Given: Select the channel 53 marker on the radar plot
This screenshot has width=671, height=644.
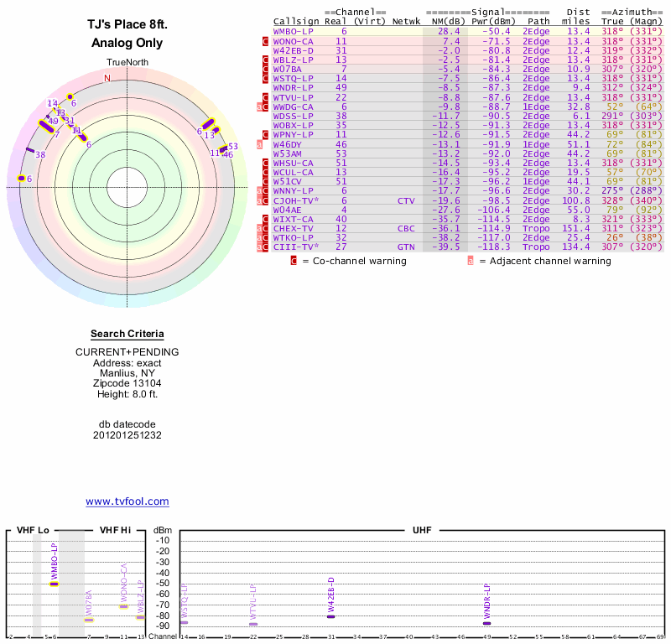Looking at the screenshot, I should click(223, 148).
